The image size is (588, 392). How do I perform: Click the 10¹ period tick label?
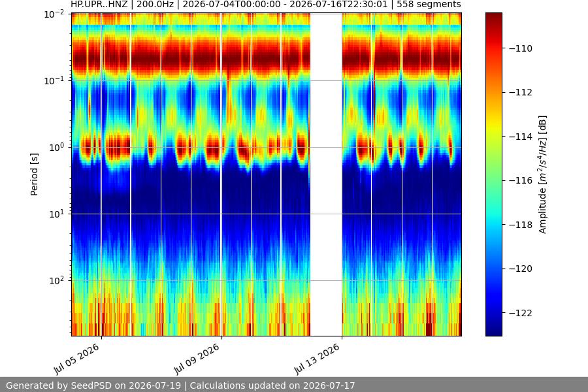pyautogui.click(x=57, y=214)
